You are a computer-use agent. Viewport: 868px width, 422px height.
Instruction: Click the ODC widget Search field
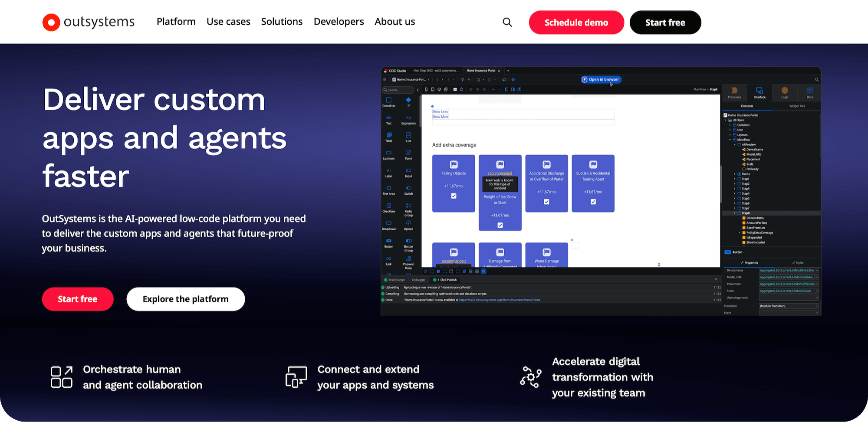(x=398, y=90)
